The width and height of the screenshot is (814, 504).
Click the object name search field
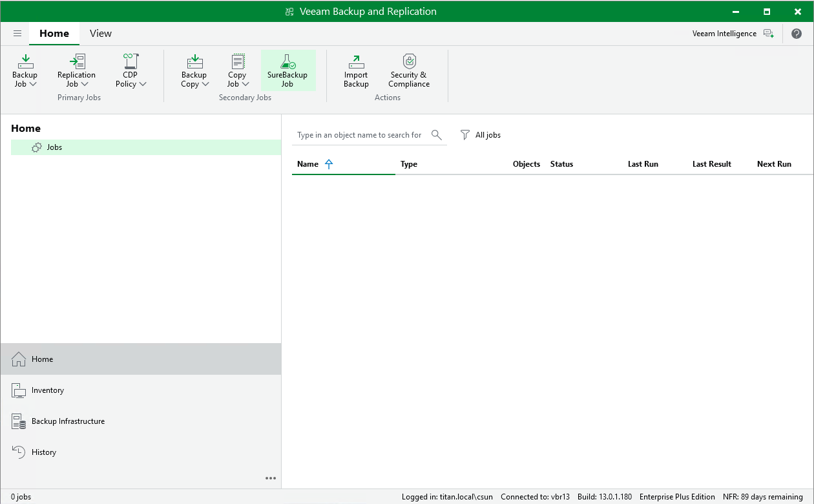pyautogui.click(x=359, y=135)
